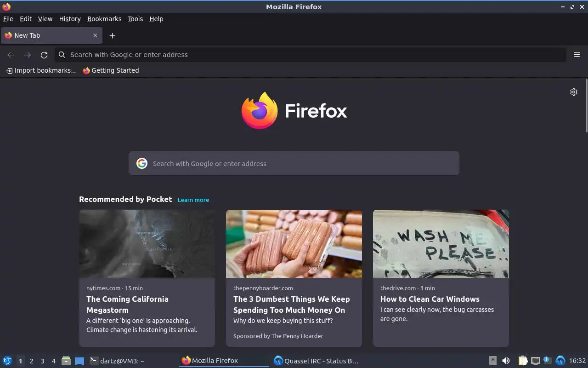Open a new tab with the plus icon

pos(112,35)
